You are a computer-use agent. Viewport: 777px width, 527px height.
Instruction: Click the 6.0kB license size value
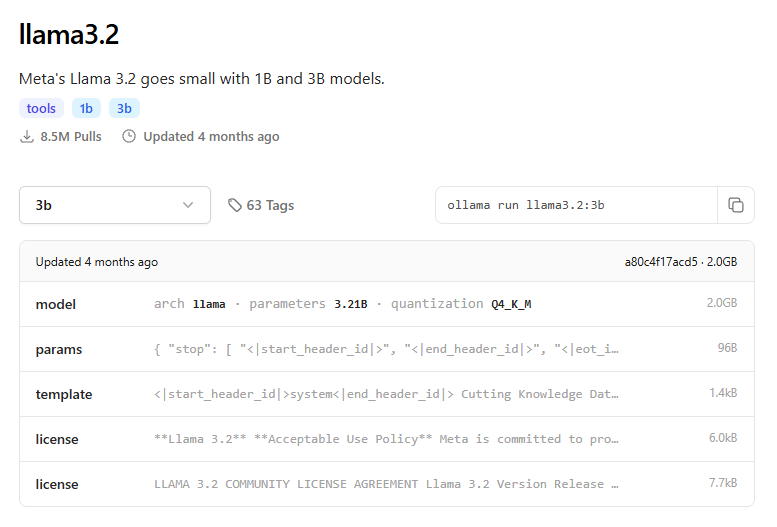pos(723,438)
